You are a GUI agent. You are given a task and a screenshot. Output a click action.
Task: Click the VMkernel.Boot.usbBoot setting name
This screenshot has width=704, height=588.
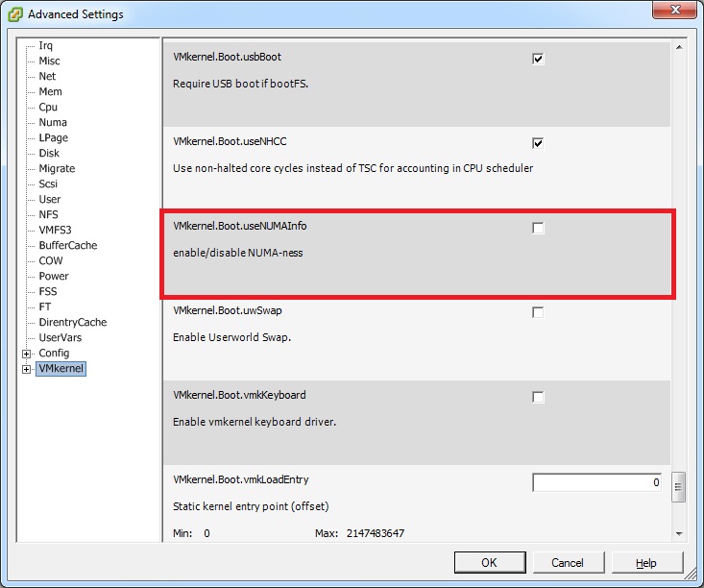(228, 57)
